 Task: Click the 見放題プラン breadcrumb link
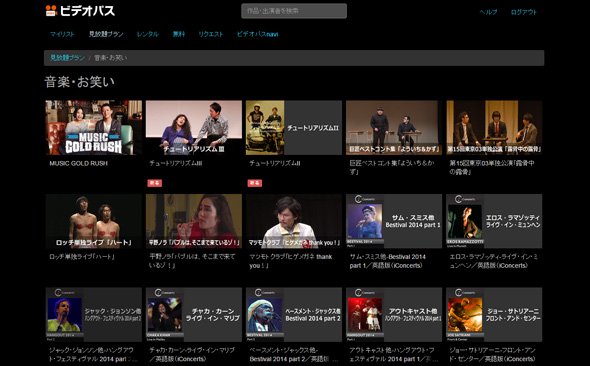click(x=67, y=58)
